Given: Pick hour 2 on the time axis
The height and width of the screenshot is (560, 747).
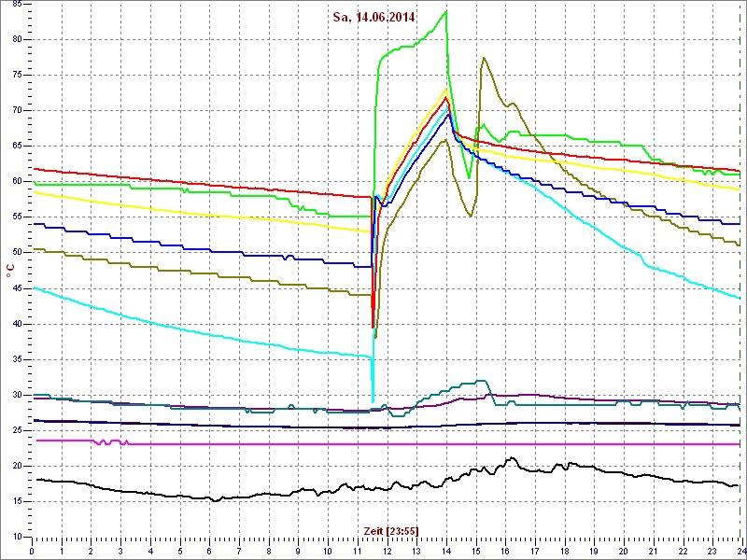Looking at the screenshot, I should coord(91,552).
